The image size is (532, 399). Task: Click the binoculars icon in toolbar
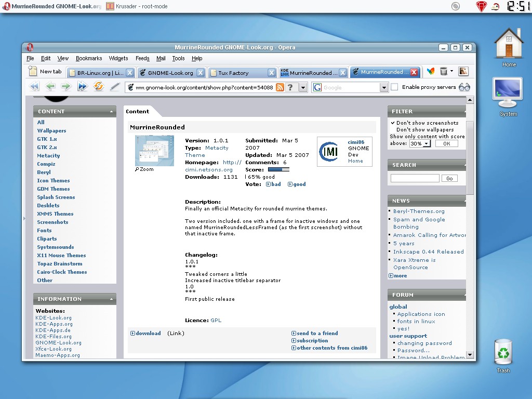[464, 87]
